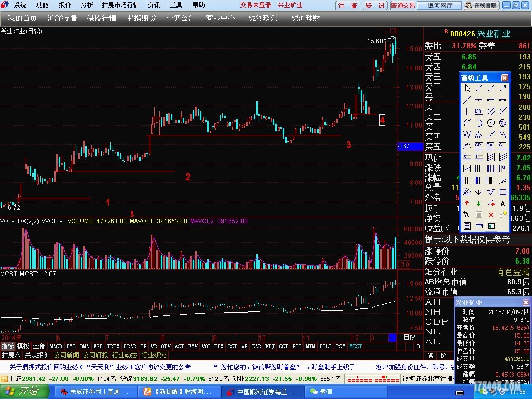Open the 公司新闻 tab
This screenshot has width=532, height=399.
[67, 355]
